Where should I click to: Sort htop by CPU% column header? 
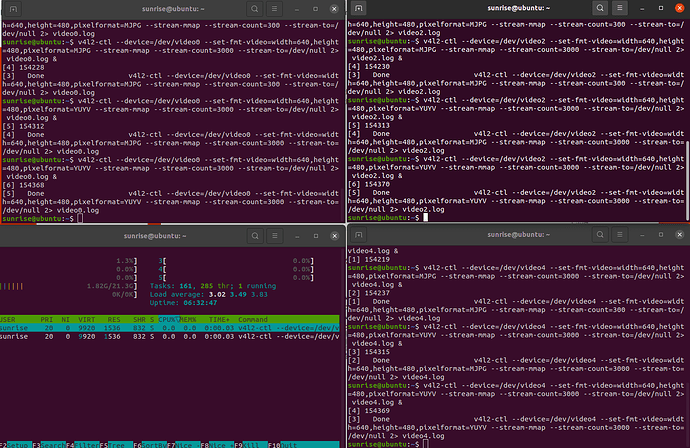click(169, 319)
